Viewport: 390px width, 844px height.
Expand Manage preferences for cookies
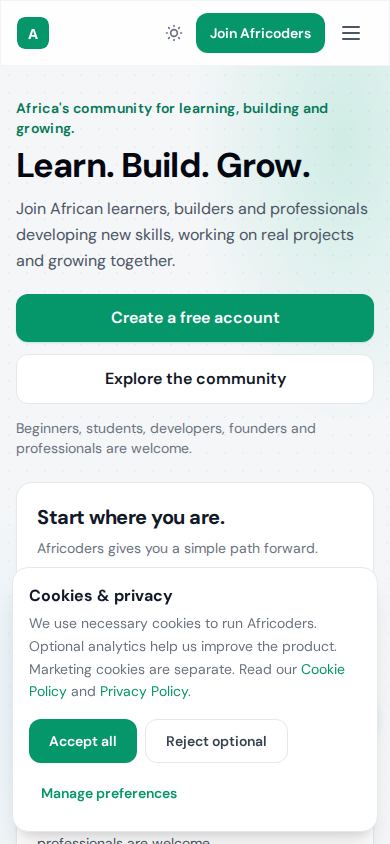(x=109, y=793)
